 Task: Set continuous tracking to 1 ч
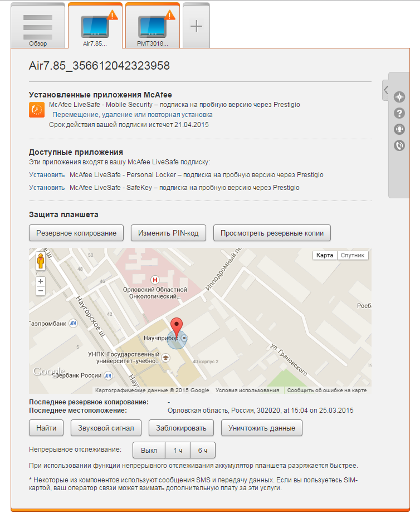pos(178,450)
